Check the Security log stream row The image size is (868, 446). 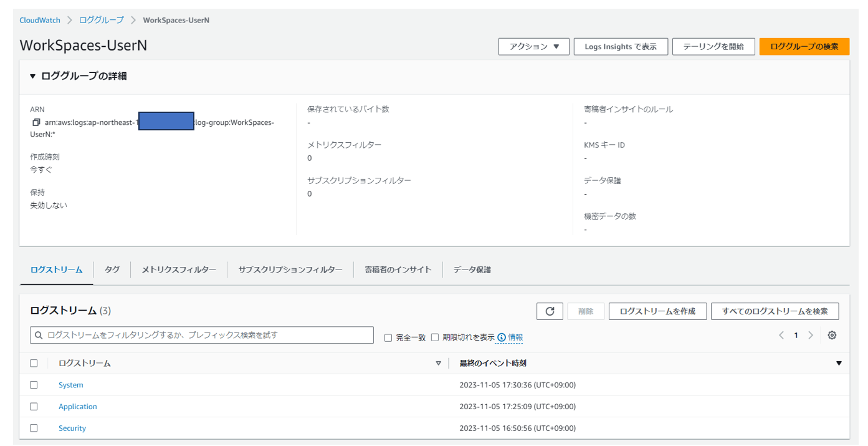coord(34,429)
